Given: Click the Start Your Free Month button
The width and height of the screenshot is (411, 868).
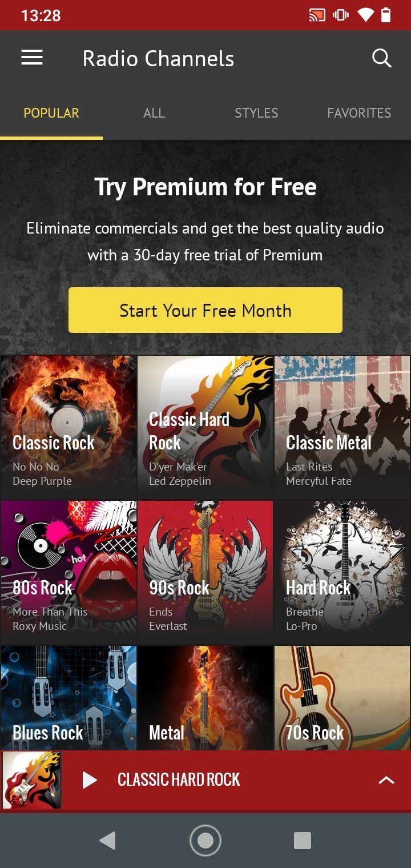Looking at the screenshot, I should coord(205,310).
